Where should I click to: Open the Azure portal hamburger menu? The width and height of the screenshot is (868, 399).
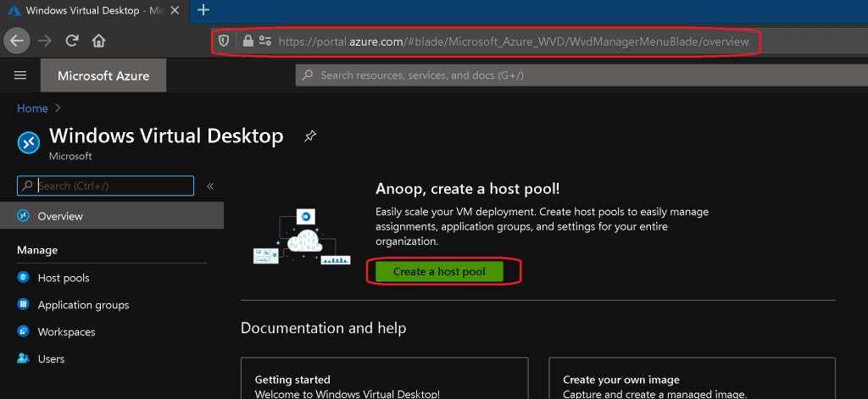[x=20, y=75]
